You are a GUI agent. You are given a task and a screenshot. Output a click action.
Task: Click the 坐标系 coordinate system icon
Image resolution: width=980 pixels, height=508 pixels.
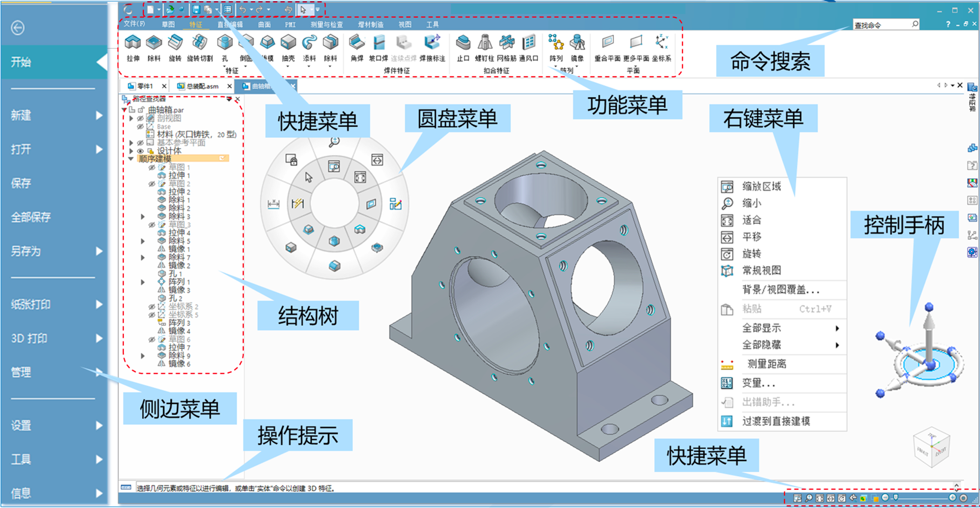[661, 43]
